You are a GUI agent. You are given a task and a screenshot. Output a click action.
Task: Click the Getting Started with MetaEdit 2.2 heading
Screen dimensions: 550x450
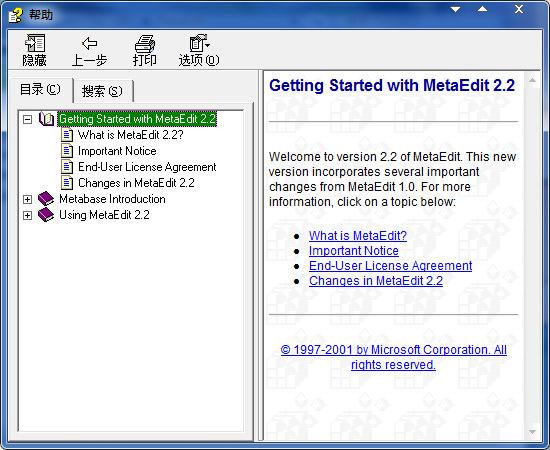pyautogui.click(x=392, y=86)
